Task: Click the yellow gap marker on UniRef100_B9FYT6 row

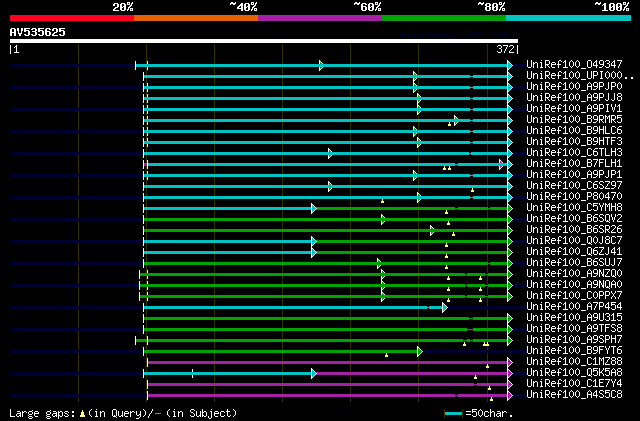Action: tap(387, 355)
